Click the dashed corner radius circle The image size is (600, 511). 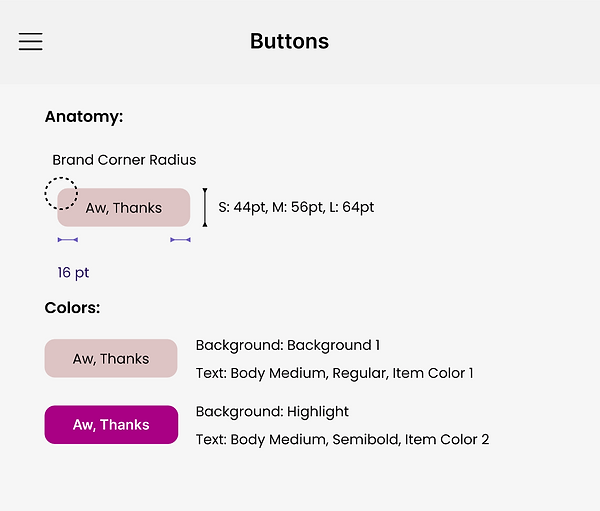(x=61, y=193)
